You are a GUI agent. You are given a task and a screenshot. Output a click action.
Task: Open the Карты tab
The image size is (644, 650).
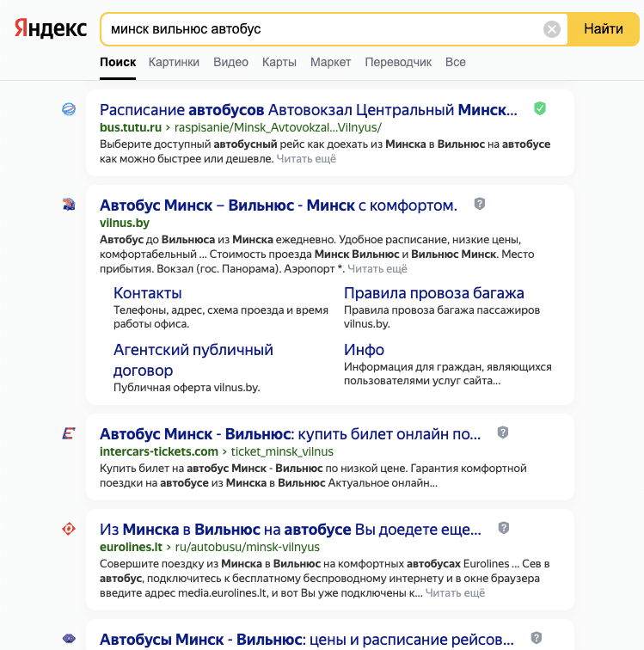pyautogui.click(x=279, y=62)
